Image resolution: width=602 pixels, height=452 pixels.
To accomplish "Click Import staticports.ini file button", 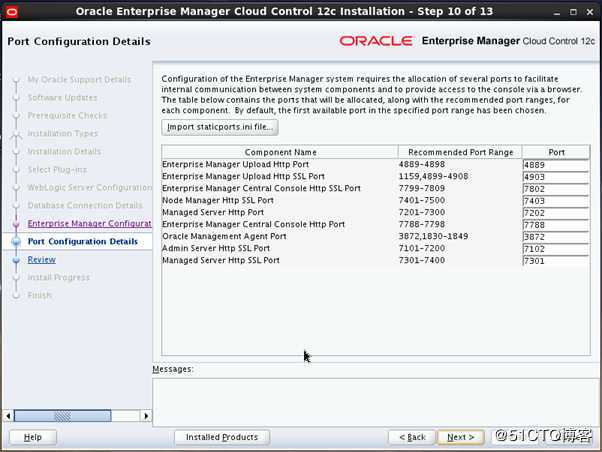I will 220,127.
